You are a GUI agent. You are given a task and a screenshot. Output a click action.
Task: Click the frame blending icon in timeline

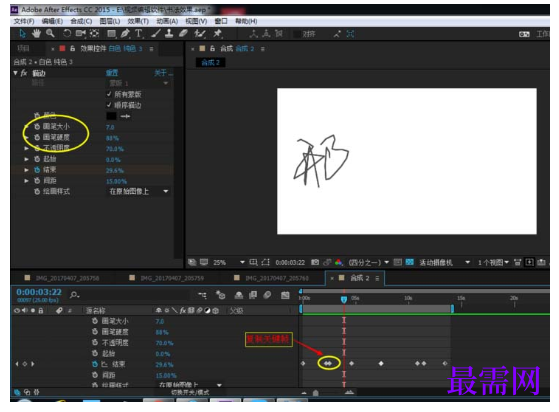(x=253, y=295)
